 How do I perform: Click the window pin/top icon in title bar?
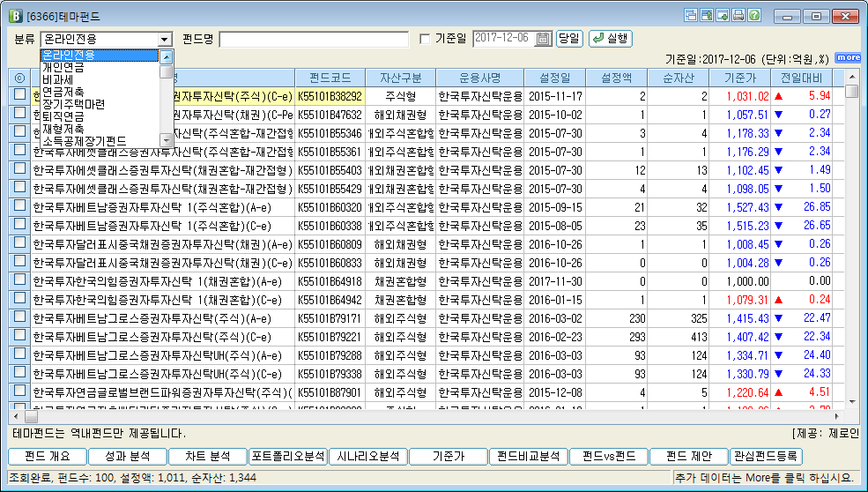(x=707, y=16)
